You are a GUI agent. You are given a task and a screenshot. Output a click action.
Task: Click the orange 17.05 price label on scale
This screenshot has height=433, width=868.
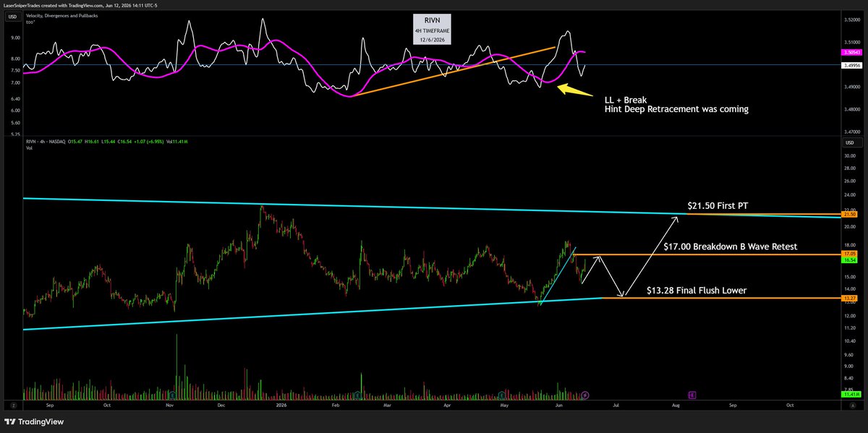[850, 254]
